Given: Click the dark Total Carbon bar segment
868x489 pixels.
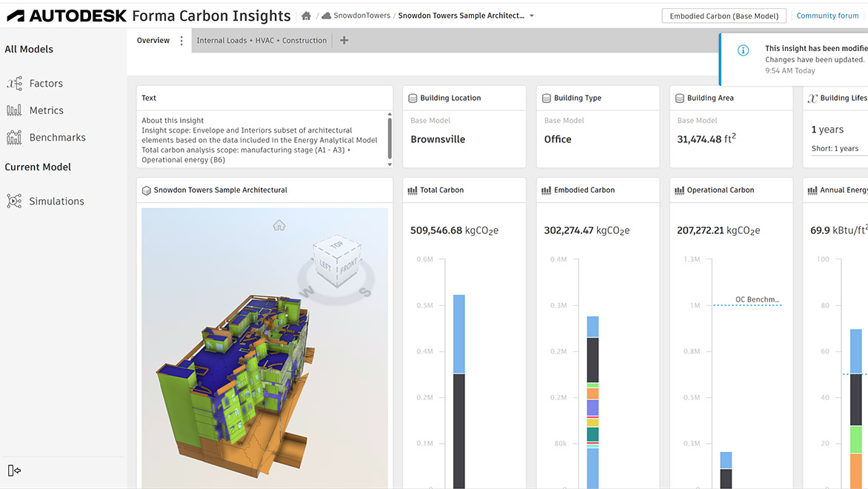Looking at the screenshot, I should (x=459, y=431).
